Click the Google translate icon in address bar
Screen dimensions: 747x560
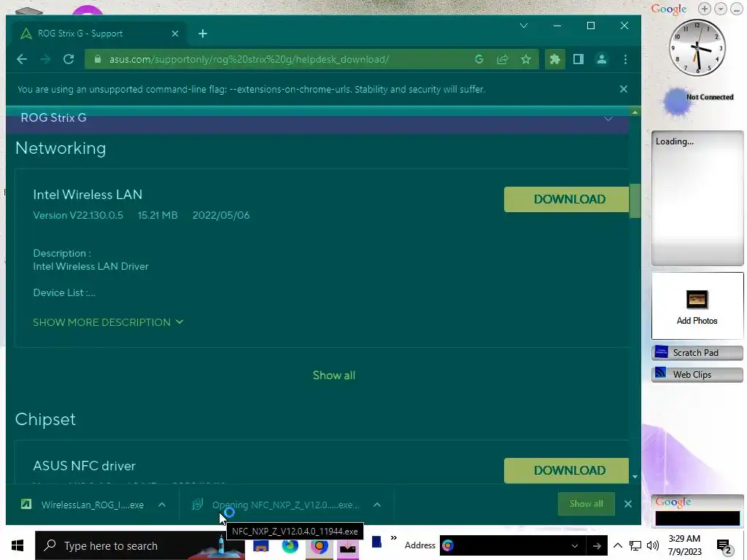[x=479, y=59]
